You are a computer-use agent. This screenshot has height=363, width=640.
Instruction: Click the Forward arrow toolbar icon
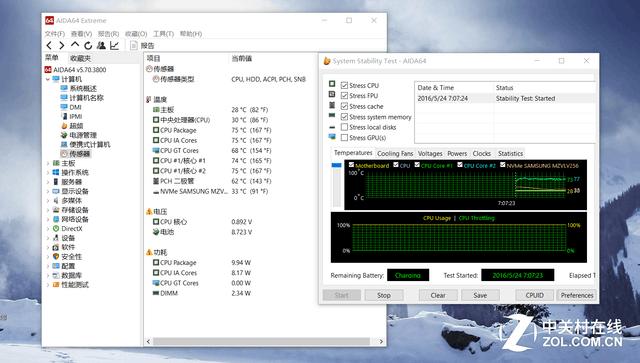(x=62, y=45)
